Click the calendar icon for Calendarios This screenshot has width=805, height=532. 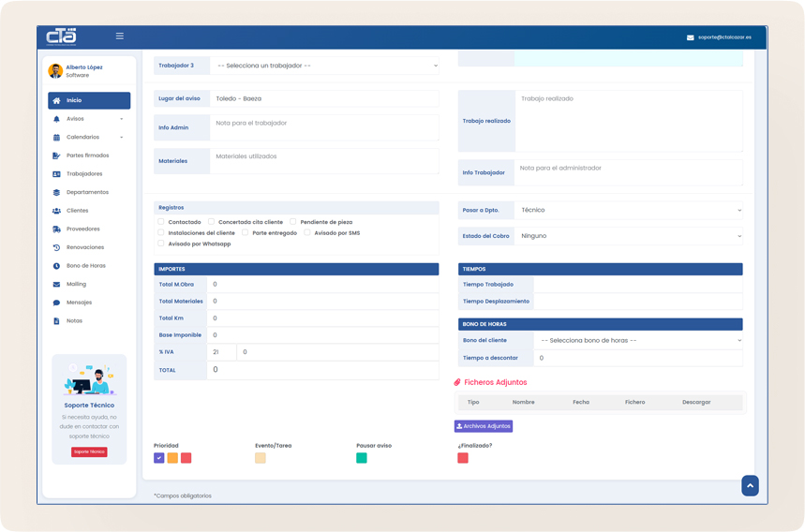[x=56, y=138]
